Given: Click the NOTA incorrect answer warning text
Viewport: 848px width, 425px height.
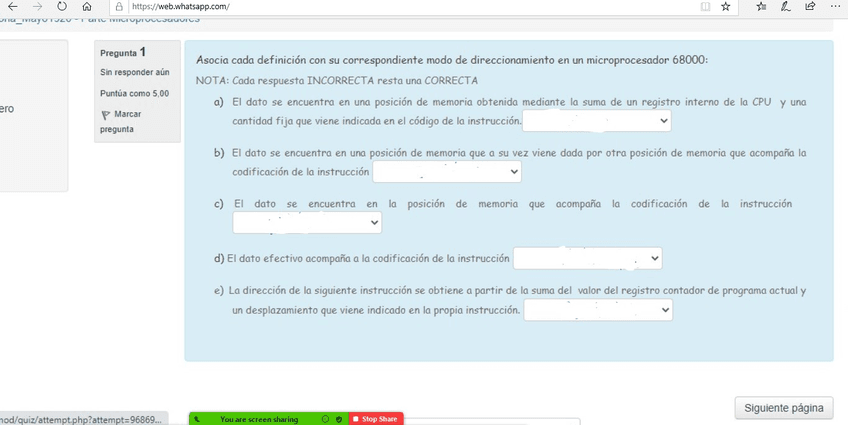Looking at the screenshot, I should [337, 81].
